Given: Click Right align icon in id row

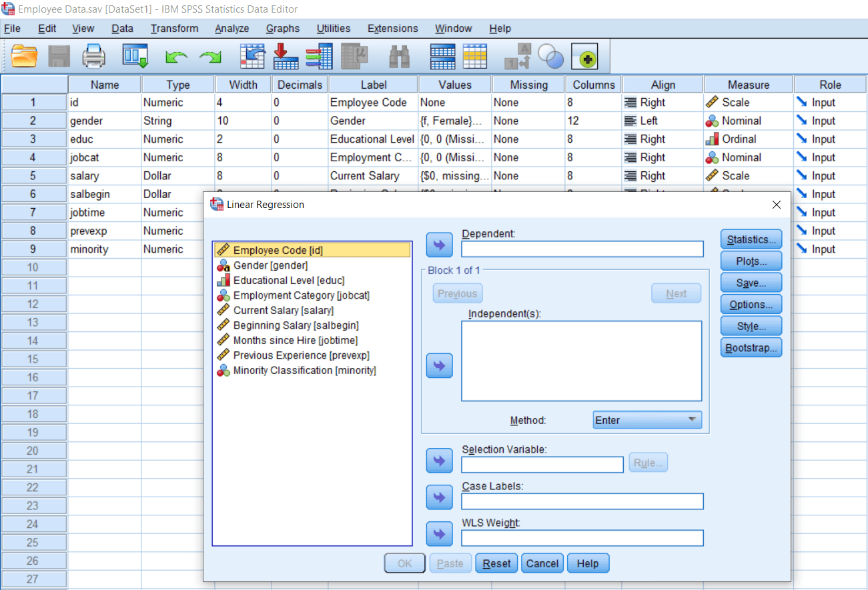Looking at the screenshot, I should pos(630,103).
